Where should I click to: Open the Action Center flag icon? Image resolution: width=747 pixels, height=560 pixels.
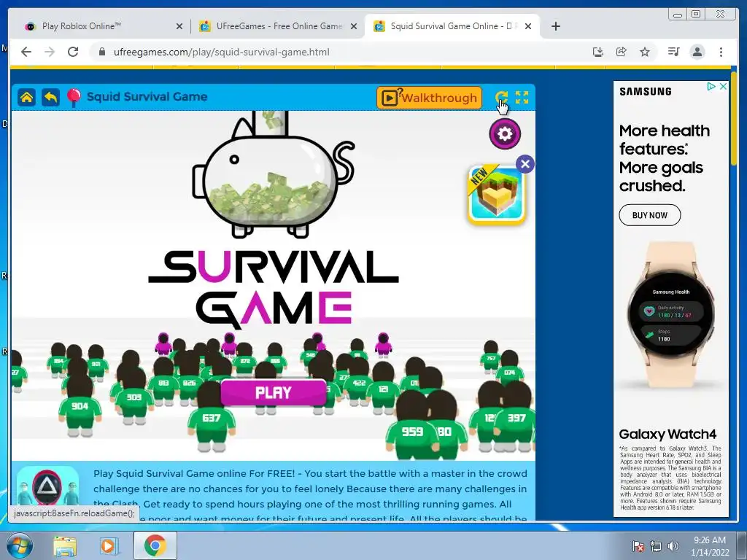638,546
